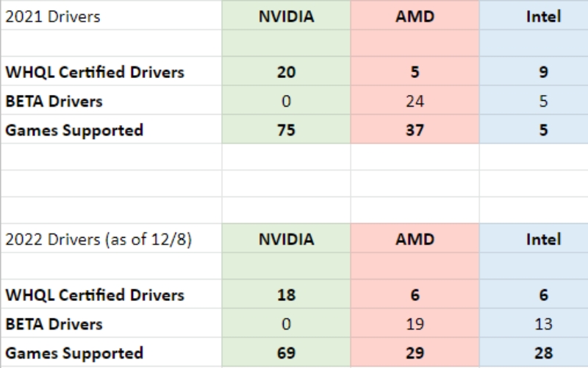The image size is (588, 368).
Task: Click the NVIDIA header in the 2022 table
Action: pos(286,239)
